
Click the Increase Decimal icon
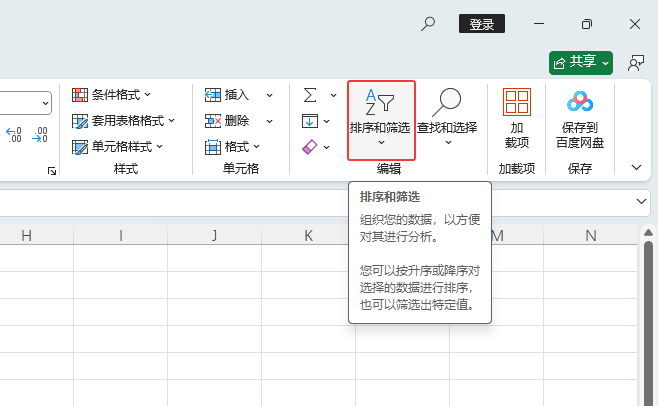click(x=15, y=134)
